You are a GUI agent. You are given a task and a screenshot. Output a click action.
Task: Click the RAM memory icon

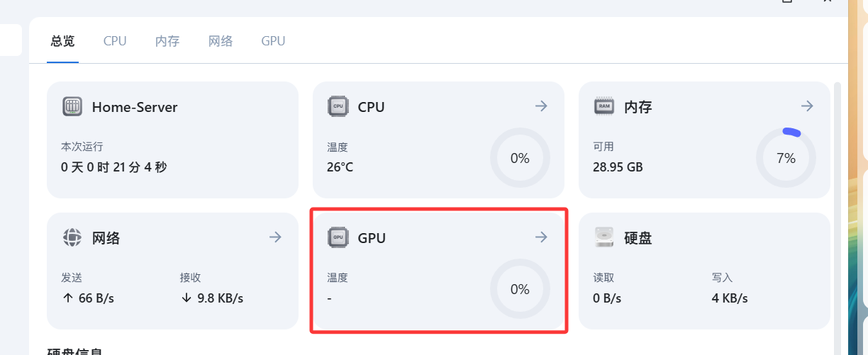pos(604,107)
